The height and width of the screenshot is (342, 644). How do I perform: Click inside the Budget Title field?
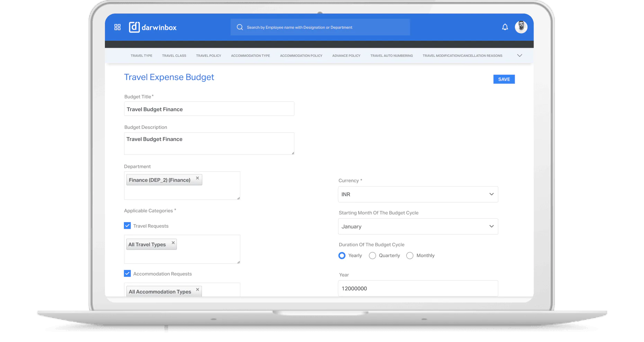(x=209, y=109)
